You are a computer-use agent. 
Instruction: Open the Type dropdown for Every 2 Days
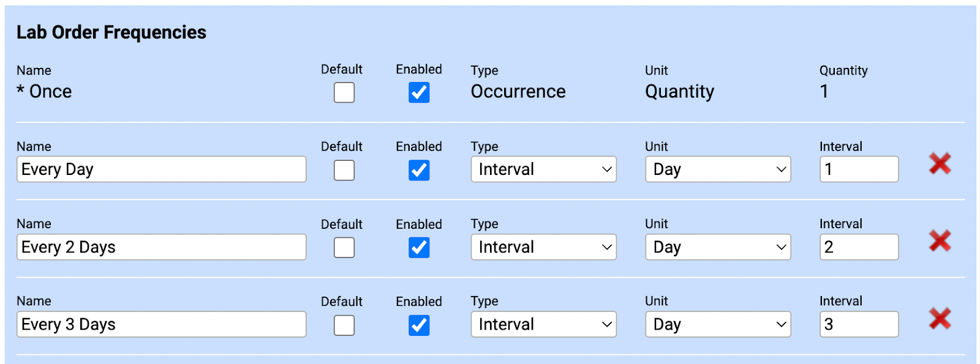(x=543, y=247)
